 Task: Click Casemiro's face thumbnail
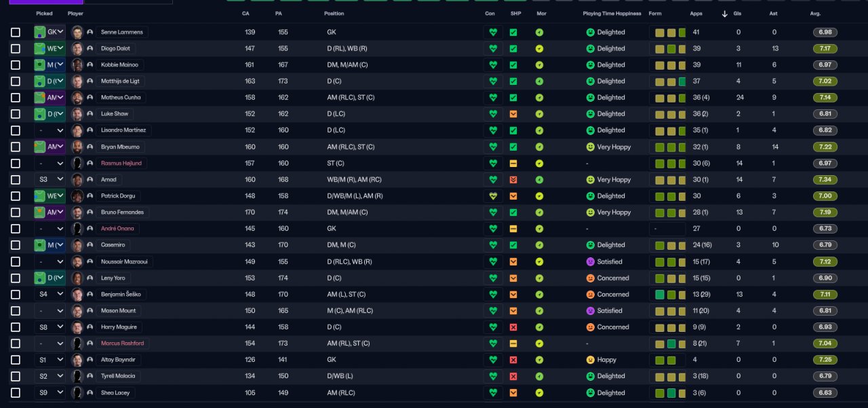click(77, 245)
